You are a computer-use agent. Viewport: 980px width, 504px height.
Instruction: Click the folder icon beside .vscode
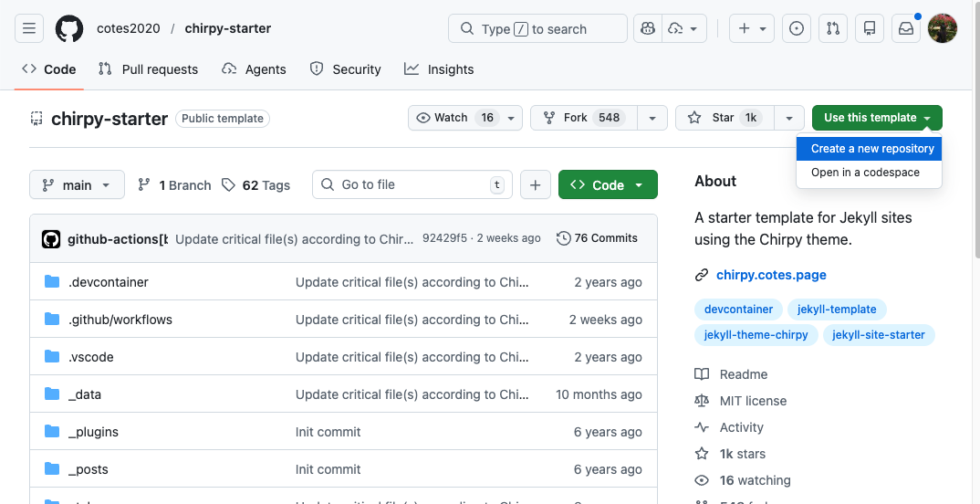[x=52, y=356]
